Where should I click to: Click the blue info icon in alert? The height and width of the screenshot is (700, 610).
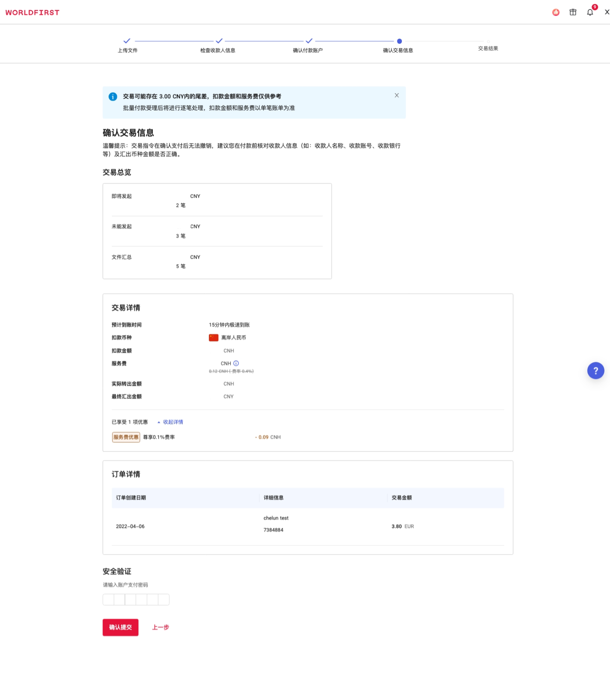click(x=113, y=97)
